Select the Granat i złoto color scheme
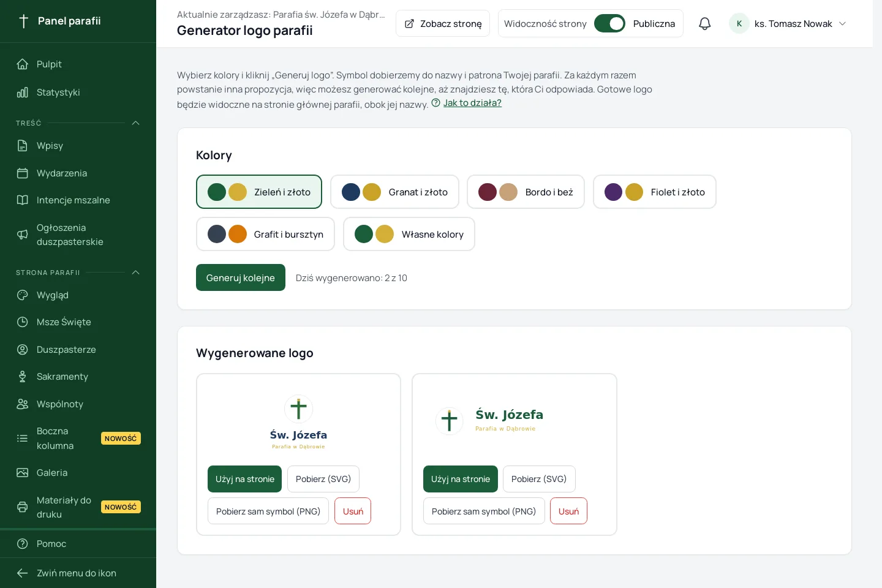This screenshot has width=882, height=588. pyautogui.click(x=394, y=192)
